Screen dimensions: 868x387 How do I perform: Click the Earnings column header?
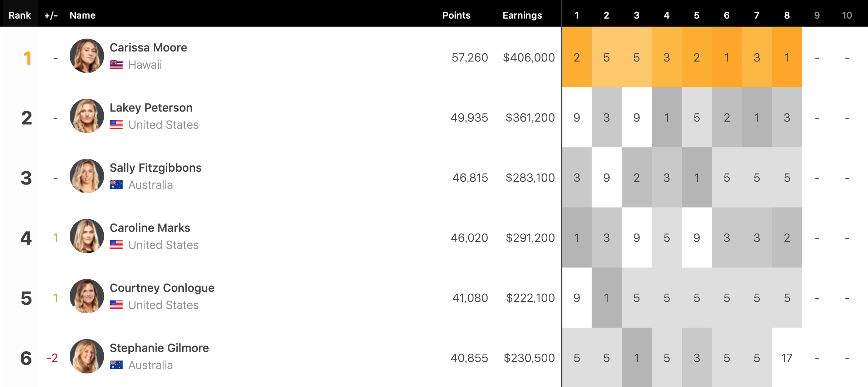522,15
